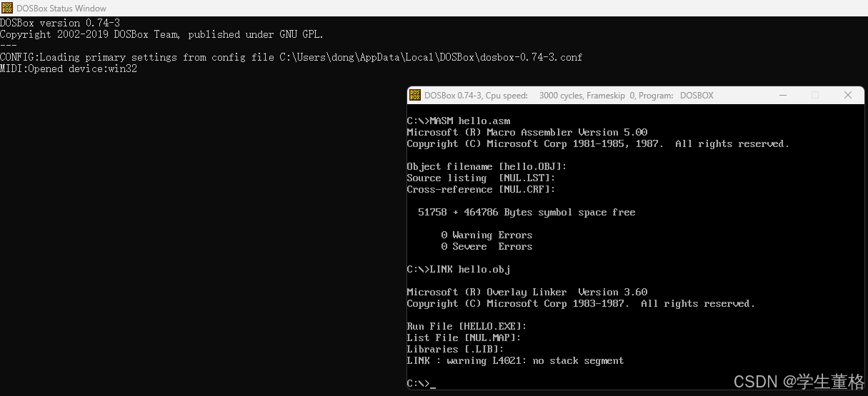
Task: Click the 'Libraries [.LIB]:' line
Action: click(x=455, y=350)
